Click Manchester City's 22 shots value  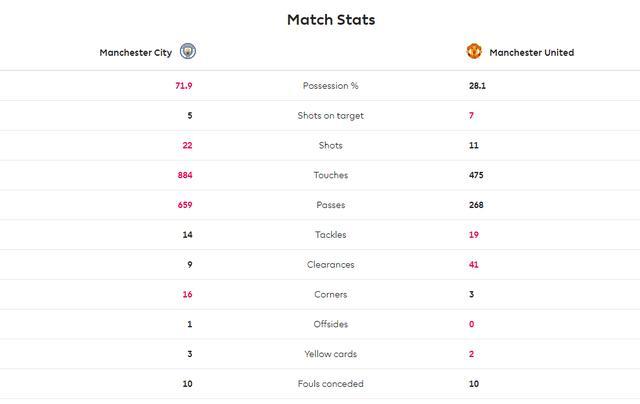click(186, 145)
